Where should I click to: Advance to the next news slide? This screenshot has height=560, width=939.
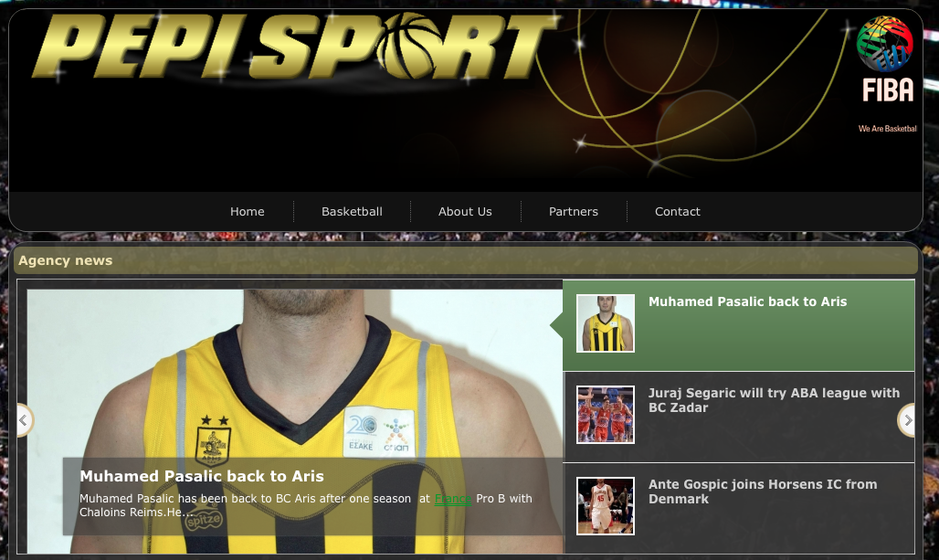907,420
